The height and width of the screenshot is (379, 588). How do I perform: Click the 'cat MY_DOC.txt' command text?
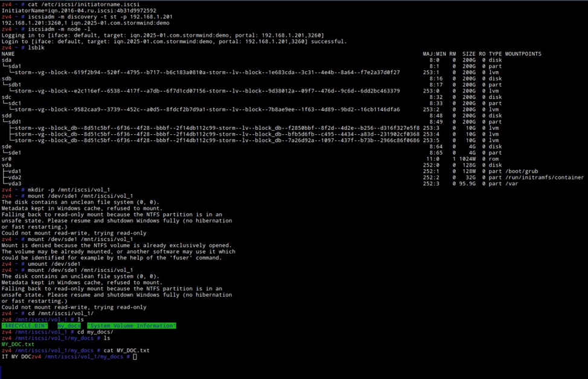pyautogui.click(x=126, y=351)
